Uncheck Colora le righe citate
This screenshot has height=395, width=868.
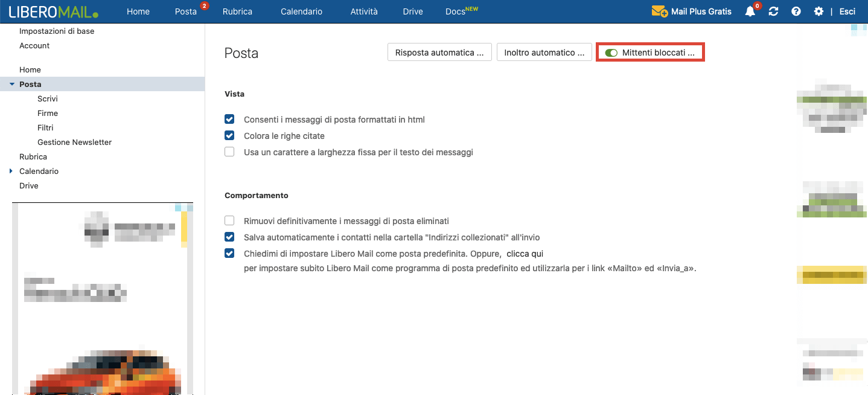coord(229,136)
